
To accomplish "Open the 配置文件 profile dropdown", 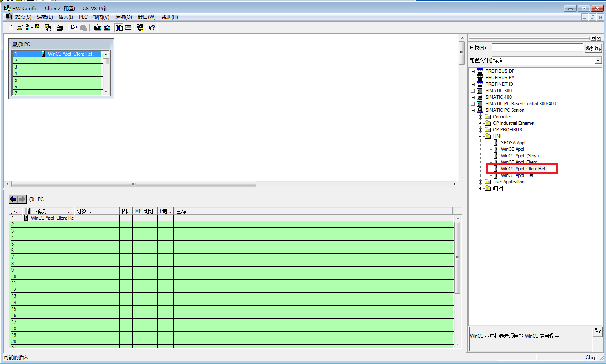I will tap(598, 61).
